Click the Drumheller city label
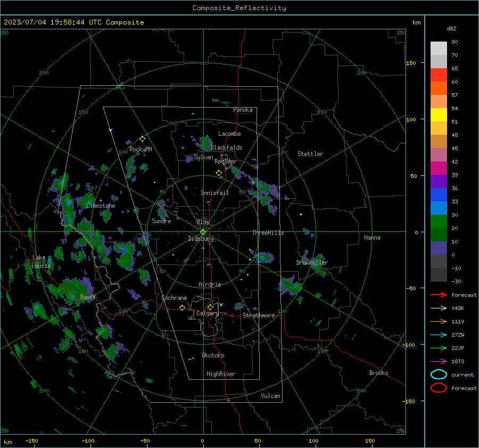Screen dimensions: 479x448 click(x=311, y=263)
